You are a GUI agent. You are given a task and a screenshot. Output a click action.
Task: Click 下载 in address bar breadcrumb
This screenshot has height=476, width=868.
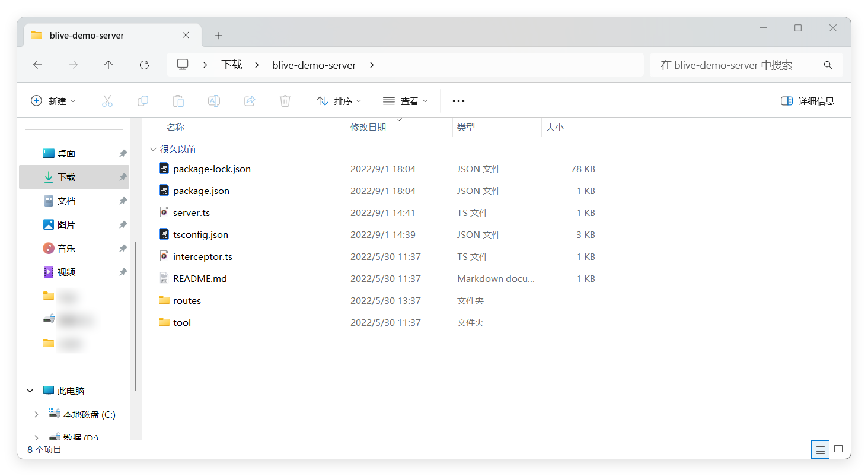[232, 65]
